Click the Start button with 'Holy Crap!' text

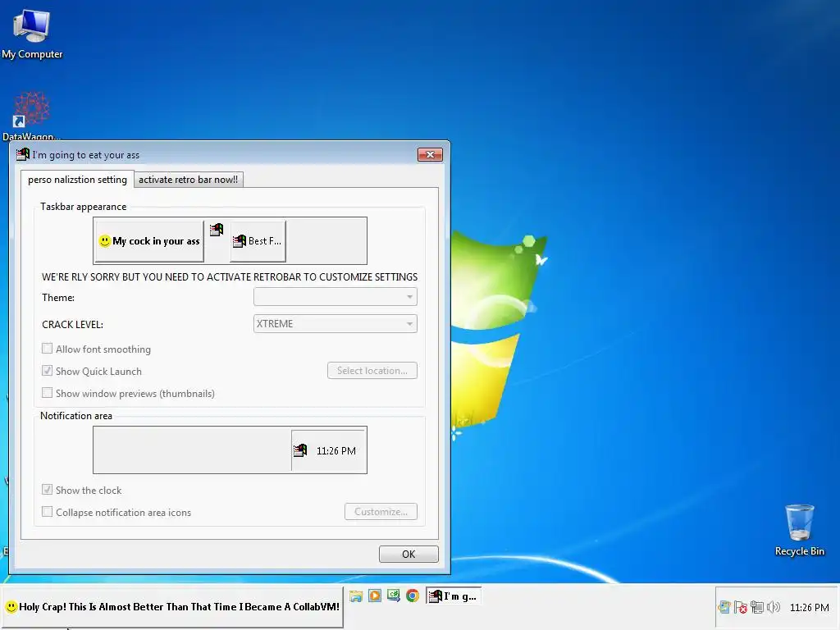coord(172,607)
